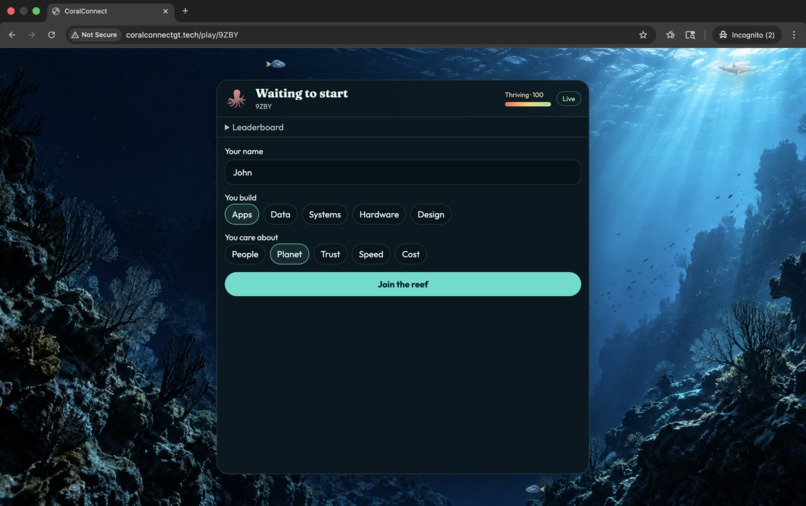This screenshot has width=806, height=506.
Task: Open the Chrome three-dot menu
Action: click(794, 35)
